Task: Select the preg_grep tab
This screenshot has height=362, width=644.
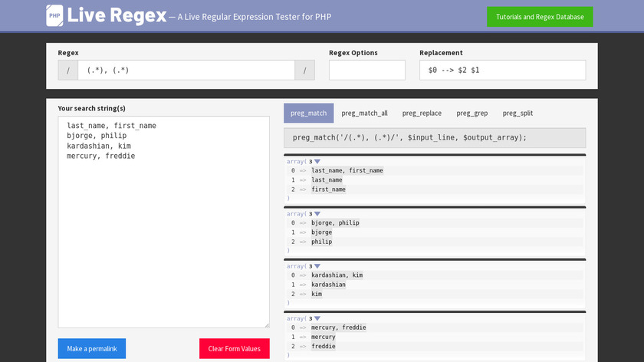Action: (x=472, y=113)
